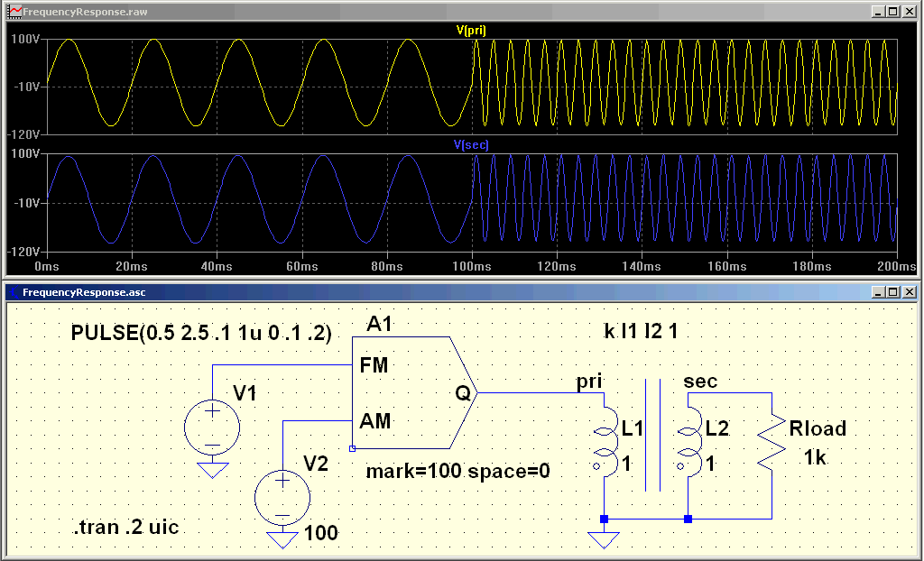Click the 0ms time axis label
Viewport: 924px width, 561px height.
[x=47, y=268]
